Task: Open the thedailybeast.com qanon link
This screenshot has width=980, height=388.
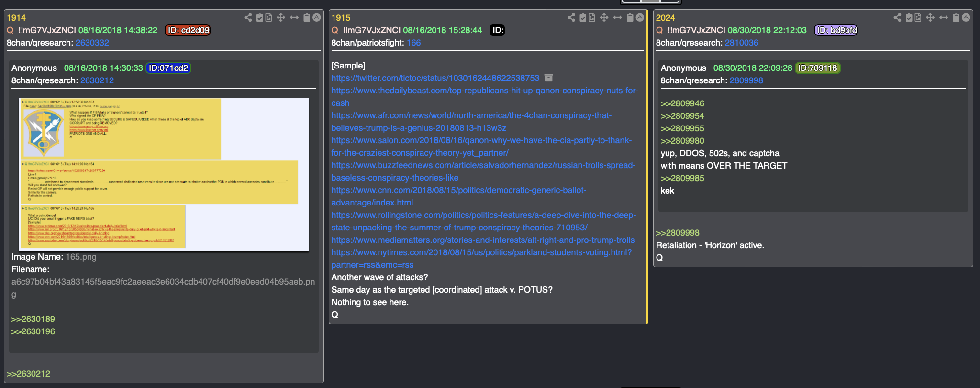Action: click(485, 97)
